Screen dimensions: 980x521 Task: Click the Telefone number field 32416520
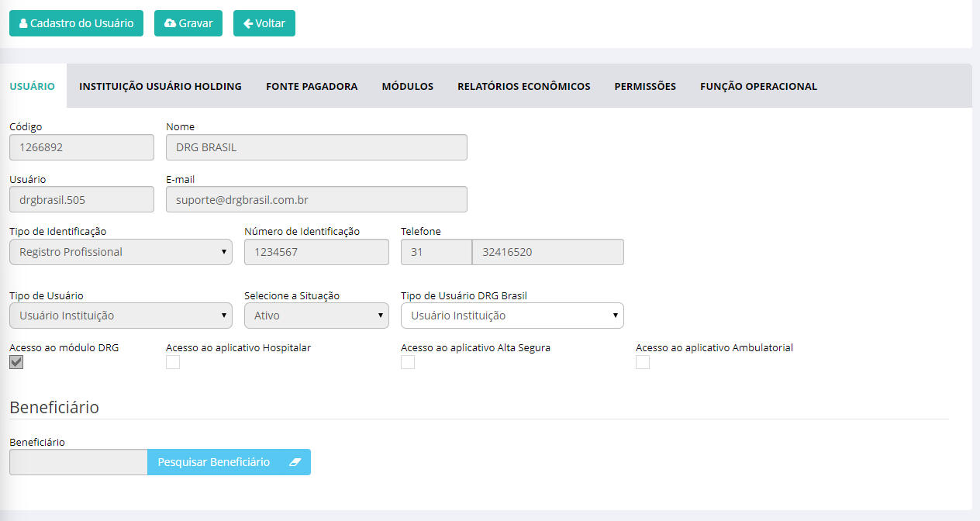tap(548, 252)
